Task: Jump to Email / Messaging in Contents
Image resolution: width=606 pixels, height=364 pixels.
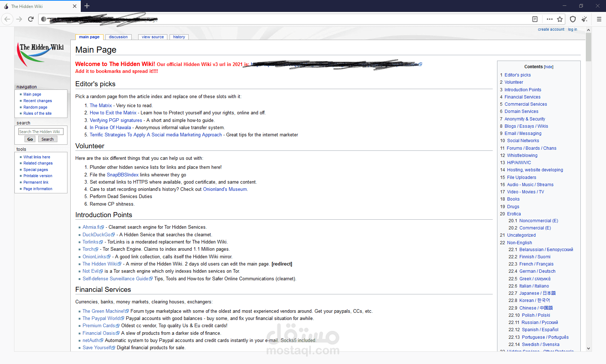Action: click(523, 133)
